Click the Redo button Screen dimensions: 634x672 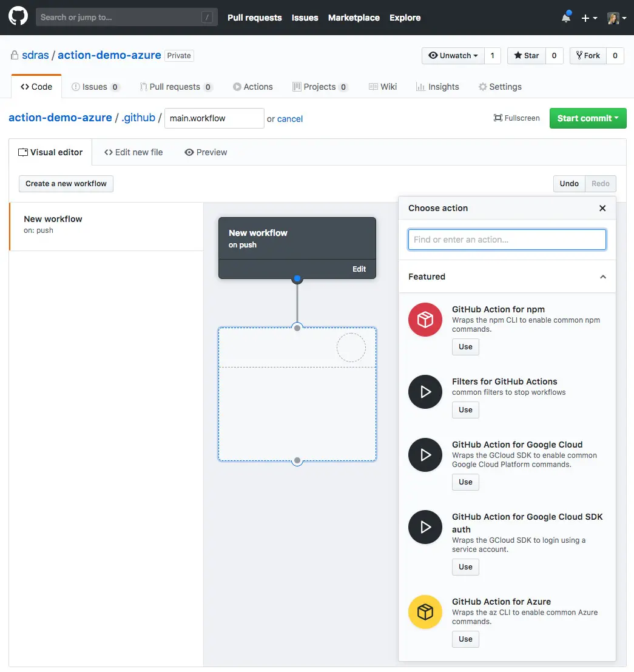coord(600,183)
